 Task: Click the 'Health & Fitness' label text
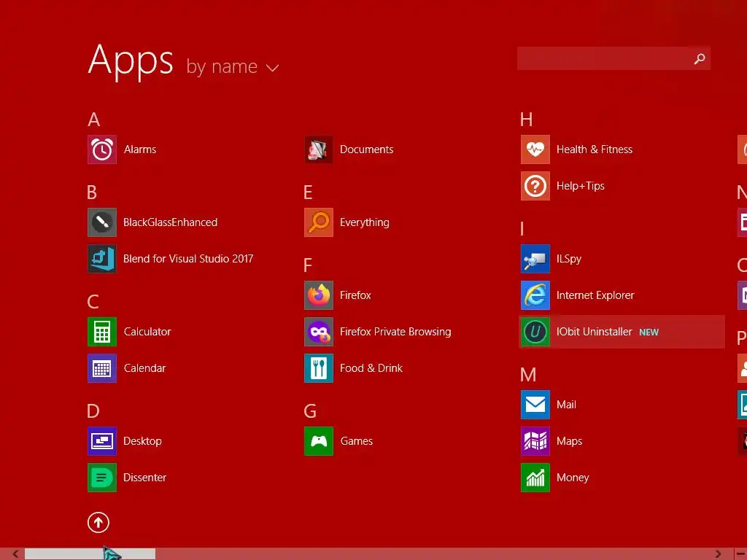(595, 149)
